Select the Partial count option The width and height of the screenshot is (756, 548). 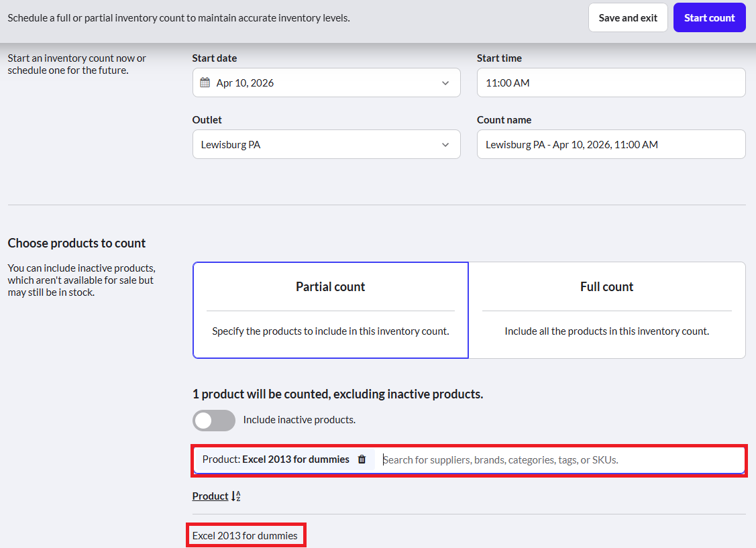coord(331,310)
